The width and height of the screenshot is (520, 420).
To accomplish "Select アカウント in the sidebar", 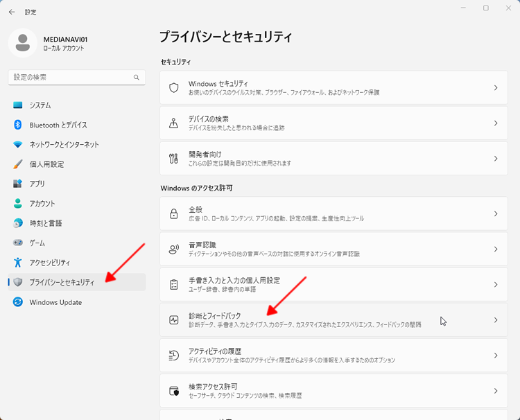I will tap(76, 204).
